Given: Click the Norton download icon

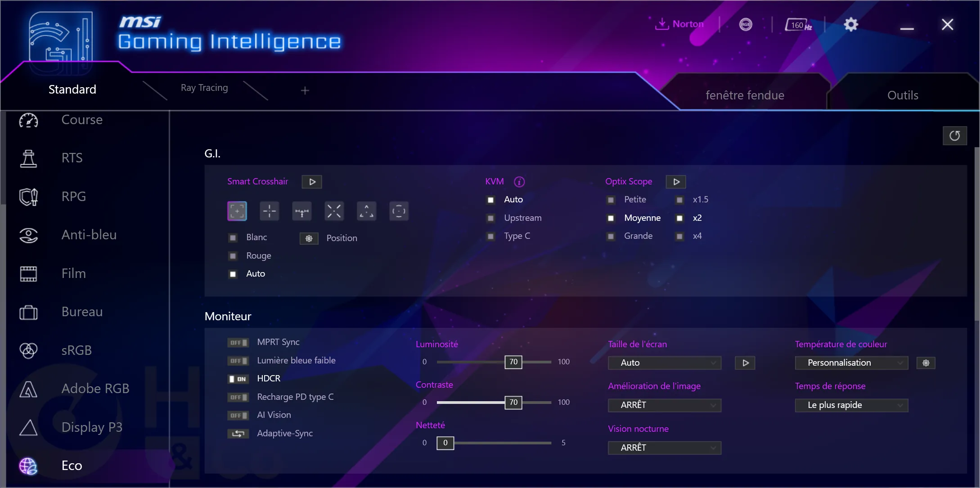Looking at the screenshot, I should (x=661, y=24).
